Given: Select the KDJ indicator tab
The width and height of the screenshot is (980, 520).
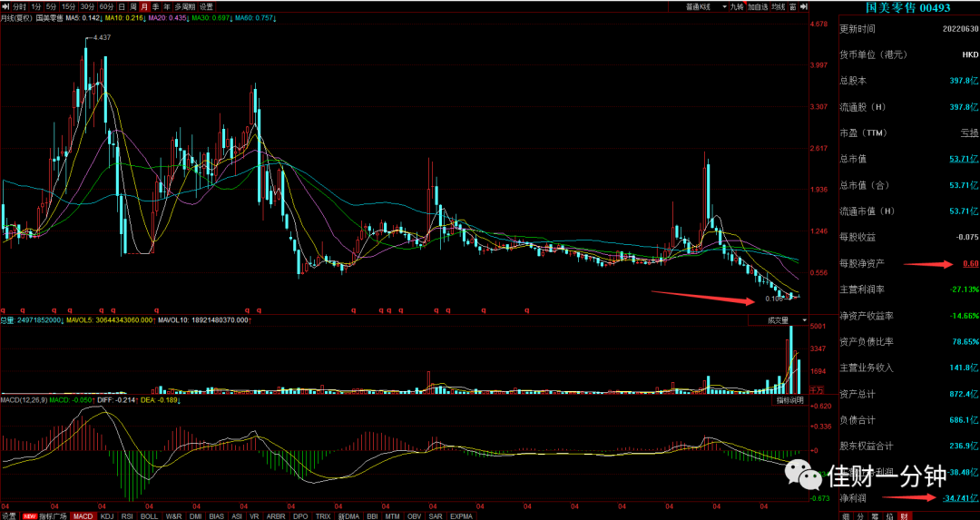Looking at the screenshot, I should coord(107,516).
